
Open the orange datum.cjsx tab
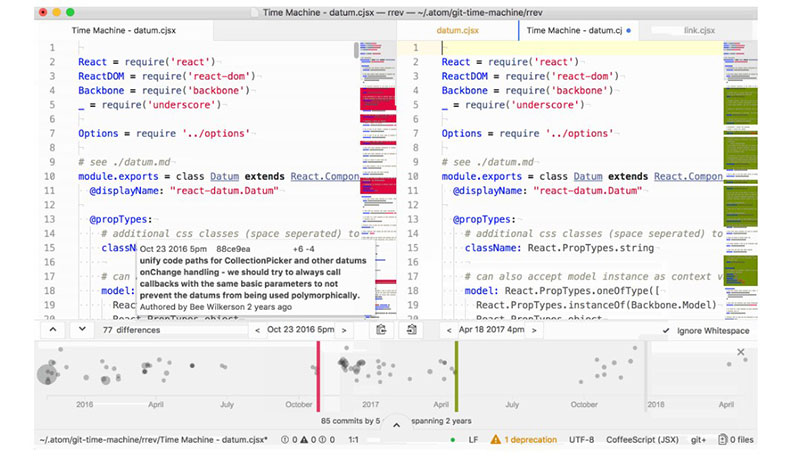click(458, 31)
